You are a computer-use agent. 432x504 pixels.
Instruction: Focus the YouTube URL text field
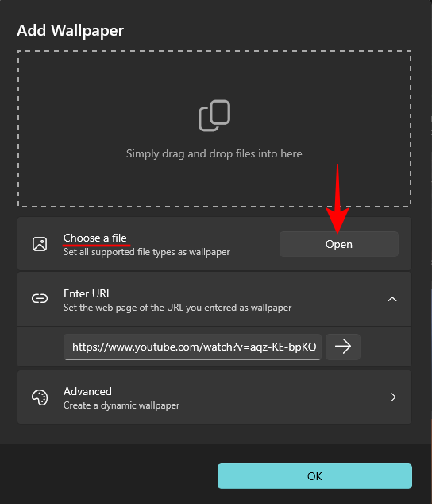[192, 347]
